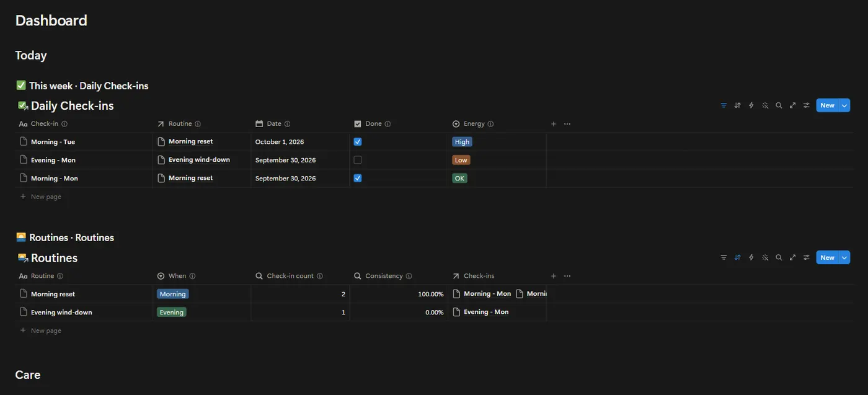Open view settings sliders for Daily Check-ins
This screenshot has height=395, width=868.
[806, 105]
